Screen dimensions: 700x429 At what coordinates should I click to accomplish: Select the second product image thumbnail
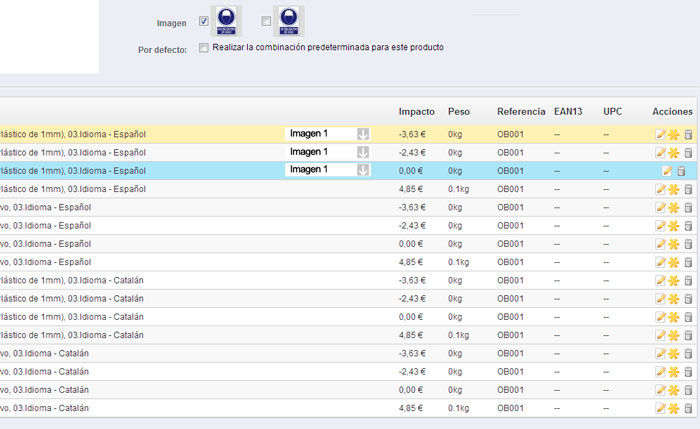pyautogui.click(x=289, y=21)
